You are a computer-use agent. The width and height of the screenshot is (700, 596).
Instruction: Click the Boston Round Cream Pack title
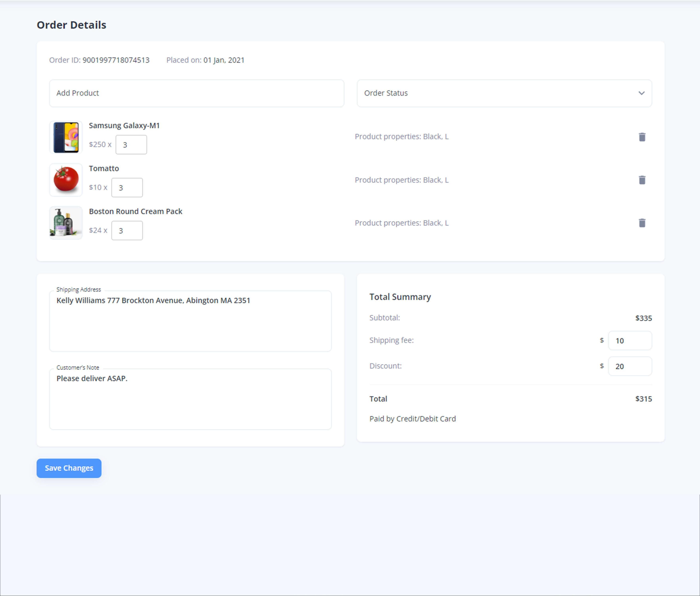pos(135,211)
